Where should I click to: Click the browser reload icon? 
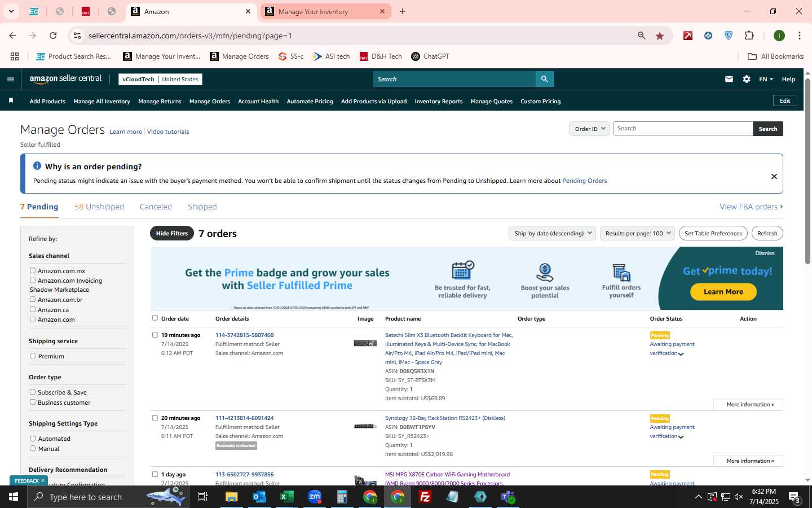pos(53,36)
